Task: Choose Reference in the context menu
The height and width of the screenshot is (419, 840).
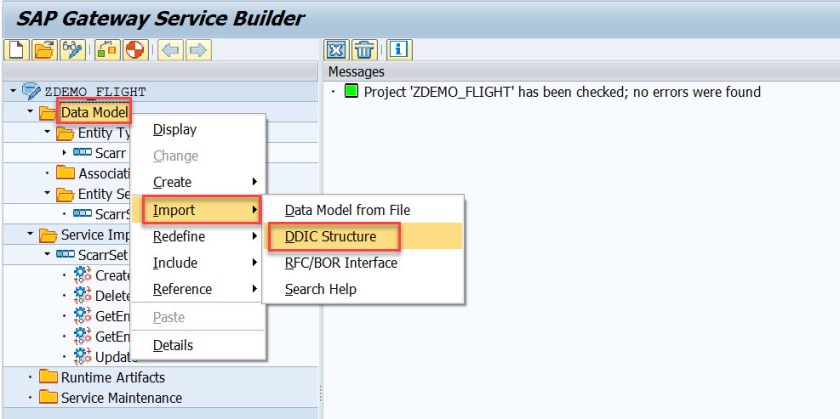Action: click(198, 289)
